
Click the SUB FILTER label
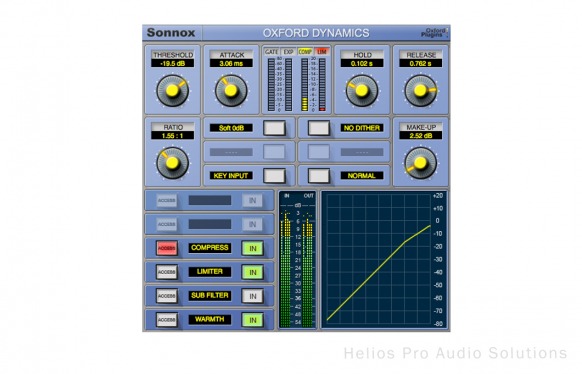click(210, 296)
